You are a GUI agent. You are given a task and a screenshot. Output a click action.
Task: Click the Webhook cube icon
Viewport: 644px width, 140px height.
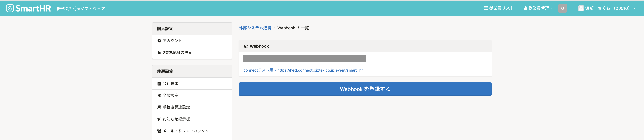tap(246, 46)
